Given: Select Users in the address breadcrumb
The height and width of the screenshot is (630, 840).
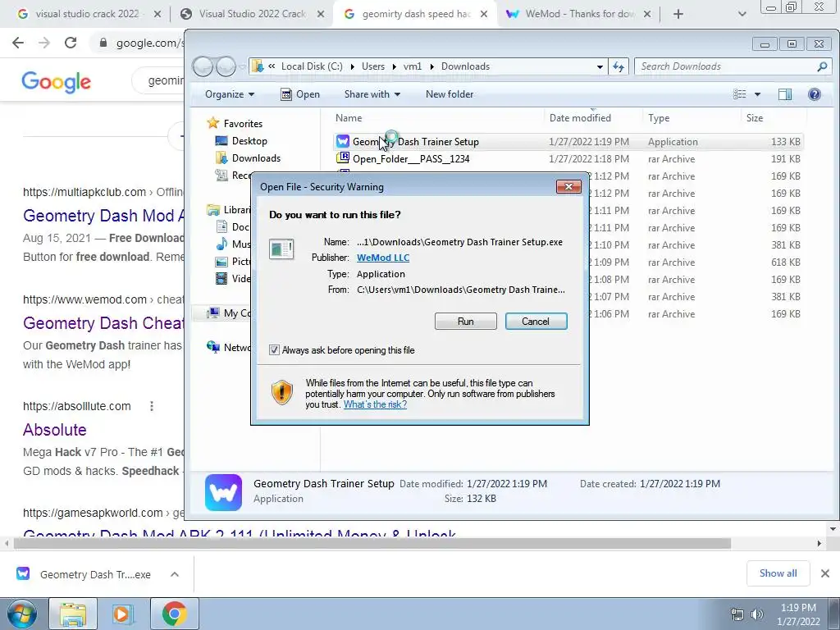Looking at the screenshot, I should (373, 66).
